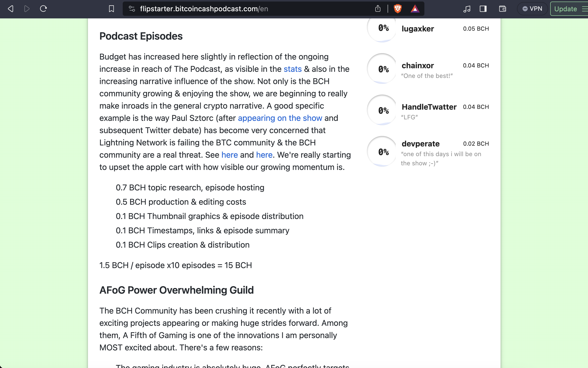
Task: Toggle the Brave VPN button
Action: [532, 9]
